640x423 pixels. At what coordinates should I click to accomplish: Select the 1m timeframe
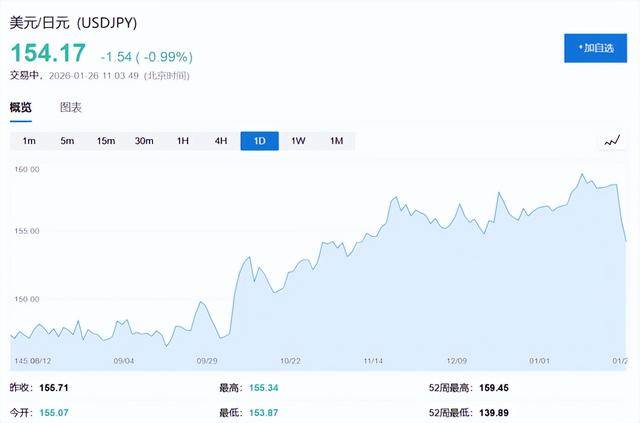coord(29,141)
